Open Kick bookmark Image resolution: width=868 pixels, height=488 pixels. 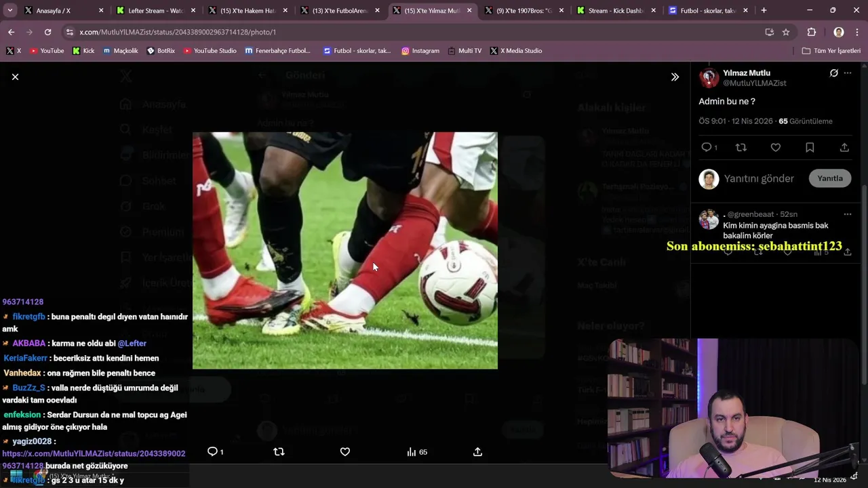pyautogui.click(x=83, y=51)
